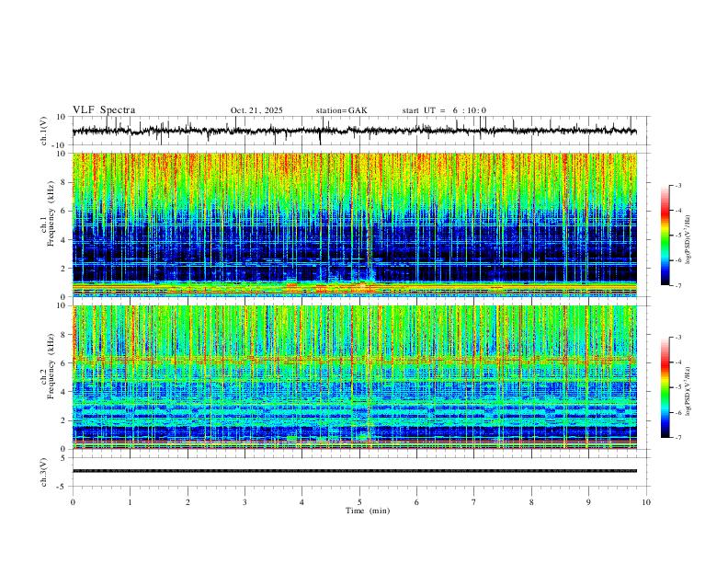Click the "5" tick on ch.3(V) axis
This screenshot has width=728, height=563.
pyautogui.click(x=63, y=458)
